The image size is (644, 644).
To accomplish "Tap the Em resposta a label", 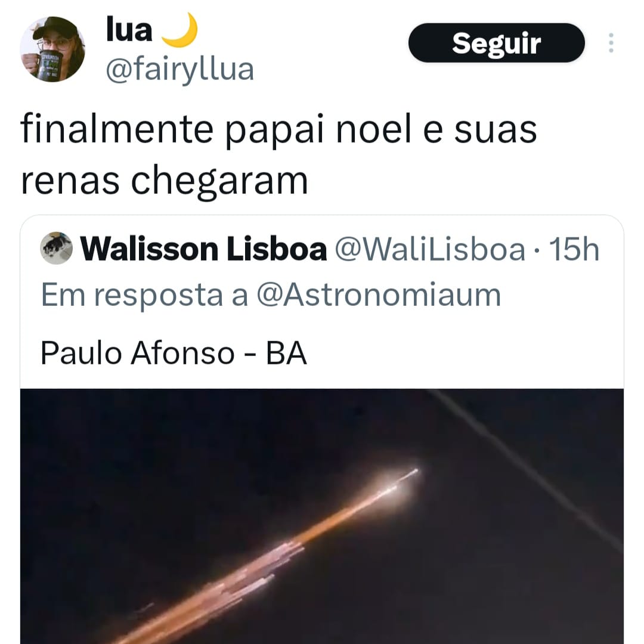I will point(144,295).
